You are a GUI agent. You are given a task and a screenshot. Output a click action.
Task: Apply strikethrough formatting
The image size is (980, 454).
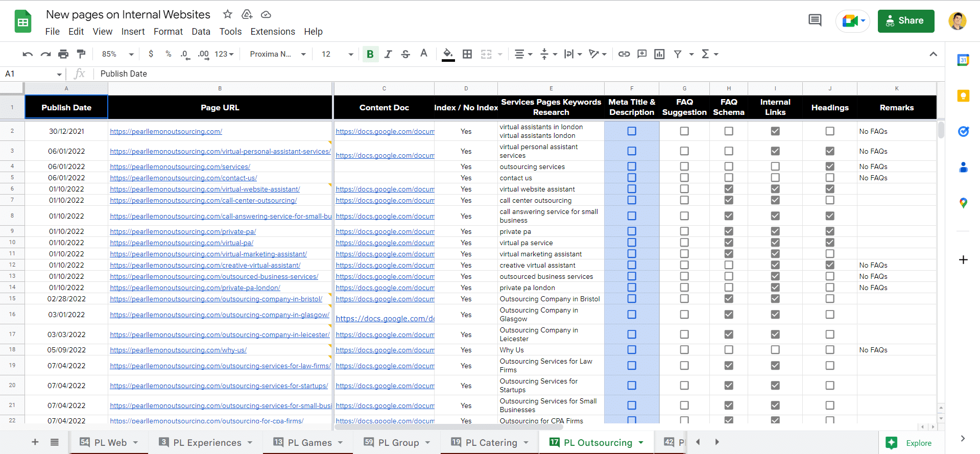(x=405, y=54)
